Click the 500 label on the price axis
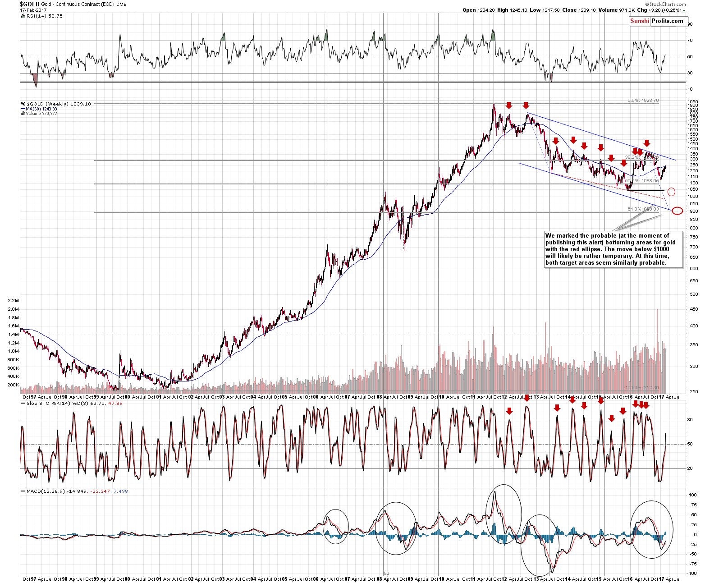Screen dimensions: 728x583 pyautogui.click(x=694, y=294)
